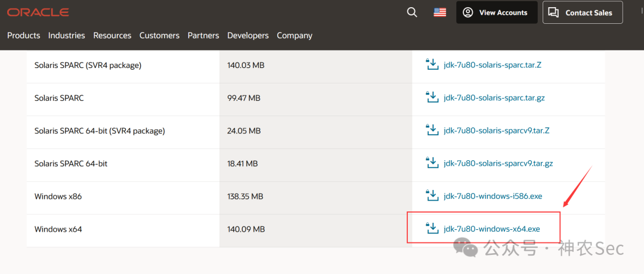Open jdk-7u80-solaris-sparcv9.tar.Z link
The width and height of the screenshot is (644, 274).
point(497,130)
